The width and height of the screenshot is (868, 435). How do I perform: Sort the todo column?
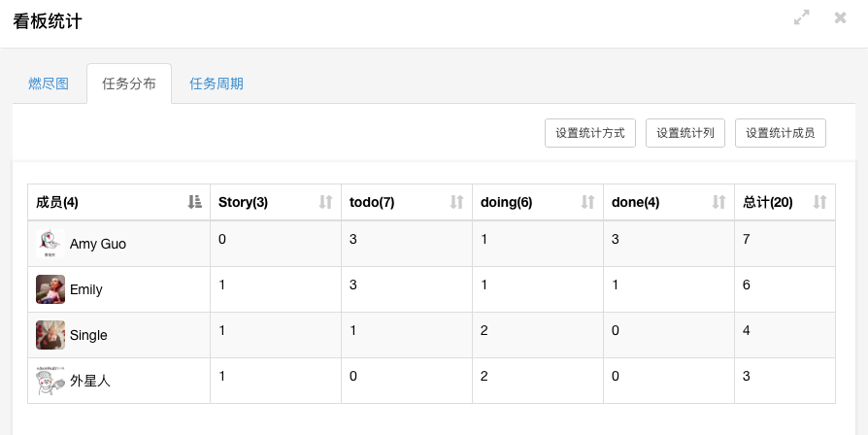(x=456, y=202)
